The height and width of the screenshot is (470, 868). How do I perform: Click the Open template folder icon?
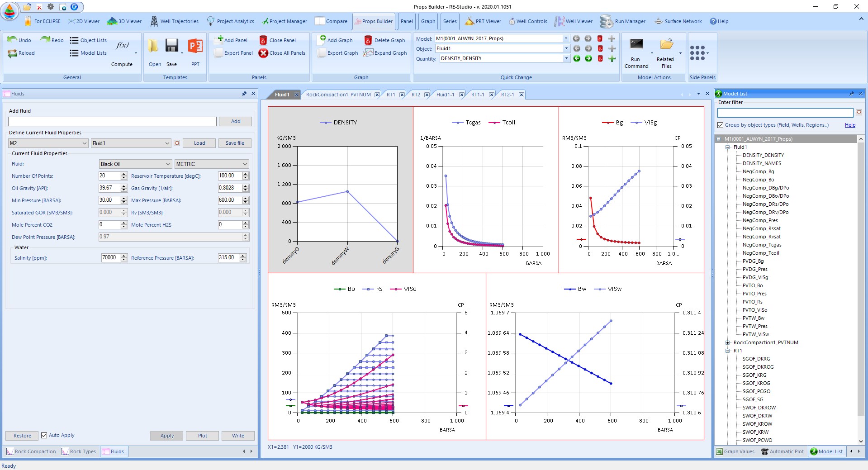153,46
